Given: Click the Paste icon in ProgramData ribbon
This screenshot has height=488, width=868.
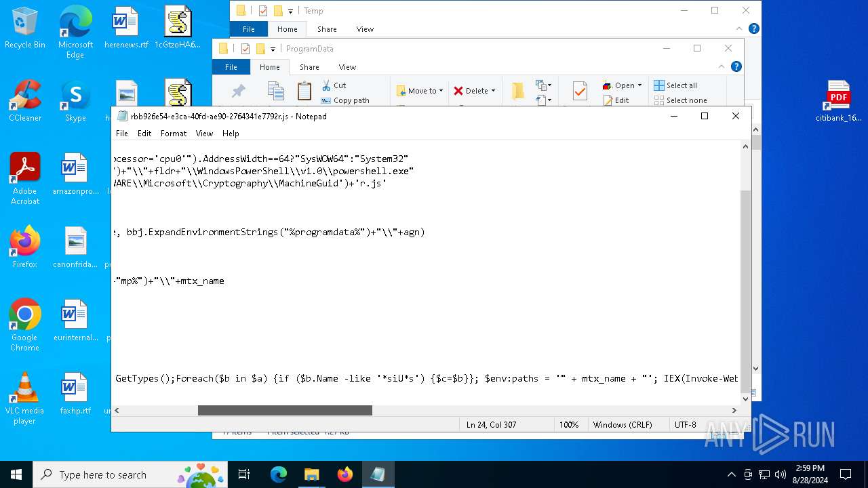Looking at the screenshot, I should pos(304,91).
